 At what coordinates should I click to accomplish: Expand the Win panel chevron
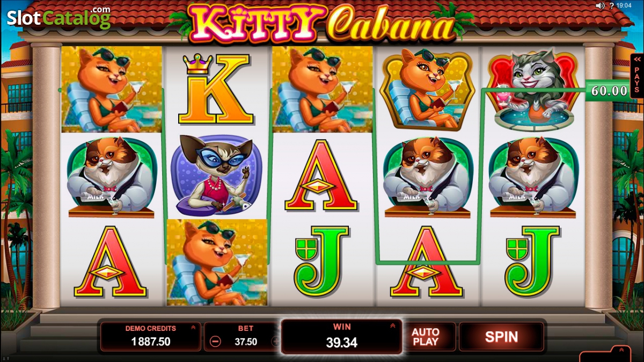point(393,325)
